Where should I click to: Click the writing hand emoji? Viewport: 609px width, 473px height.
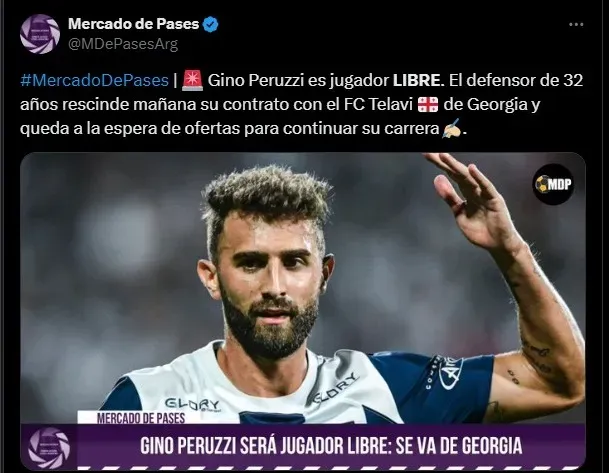(x=452, y=128)
